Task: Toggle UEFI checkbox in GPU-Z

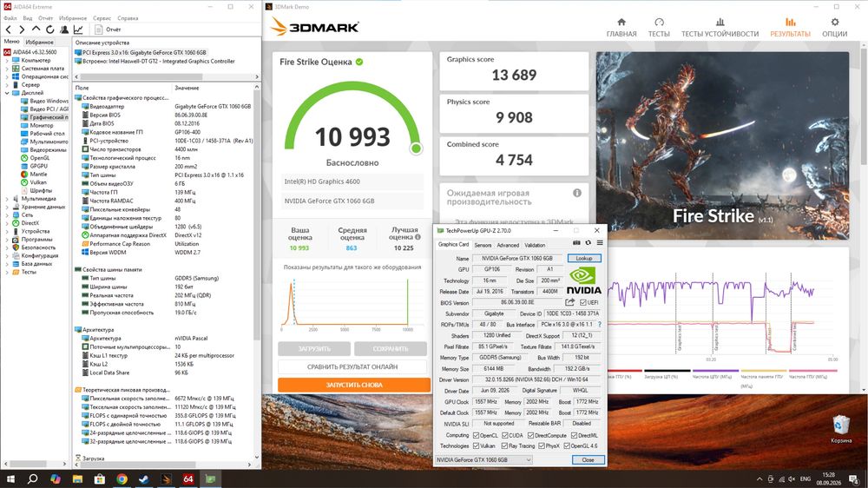Action: click(x=583, y=302)
